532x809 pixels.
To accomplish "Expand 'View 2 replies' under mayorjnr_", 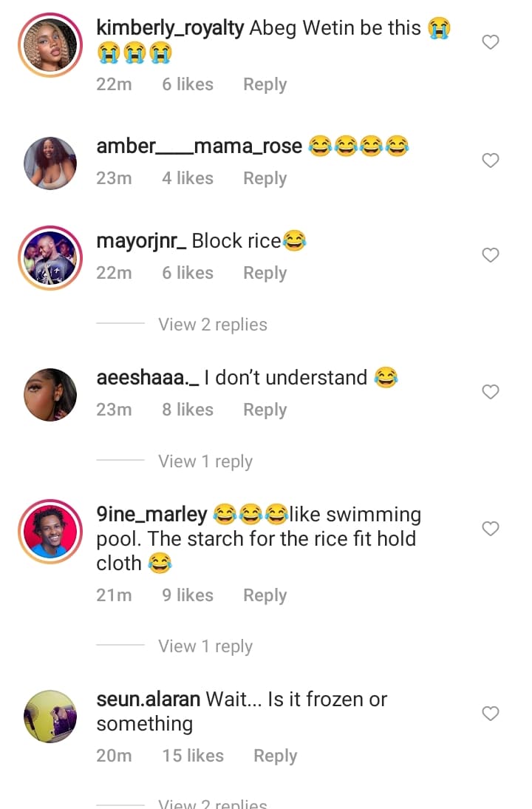I will coord(213,325).
